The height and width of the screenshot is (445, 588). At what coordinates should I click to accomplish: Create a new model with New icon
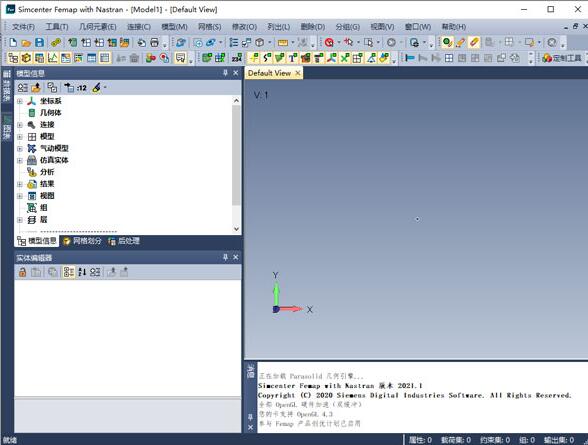tap(13, 42)
